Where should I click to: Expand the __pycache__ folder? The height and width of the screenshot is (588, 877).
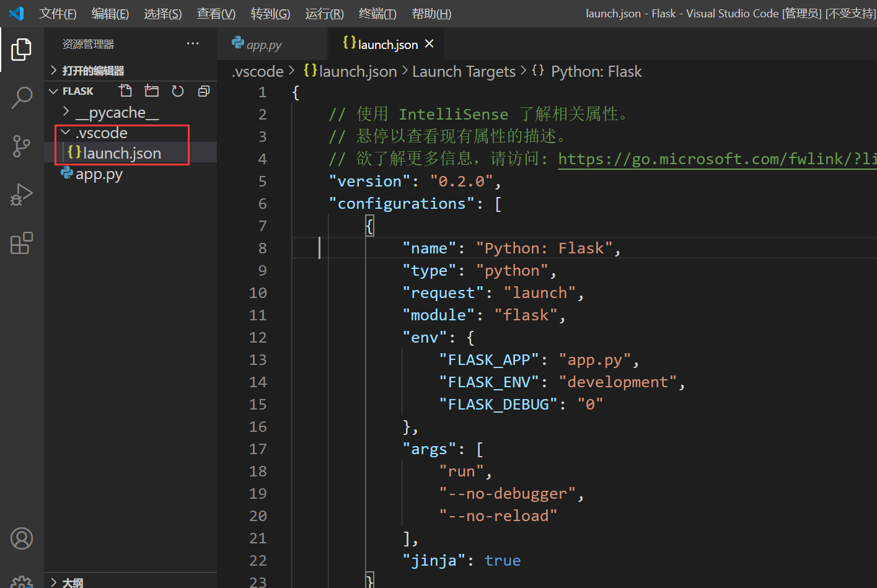tap(66, 112)
